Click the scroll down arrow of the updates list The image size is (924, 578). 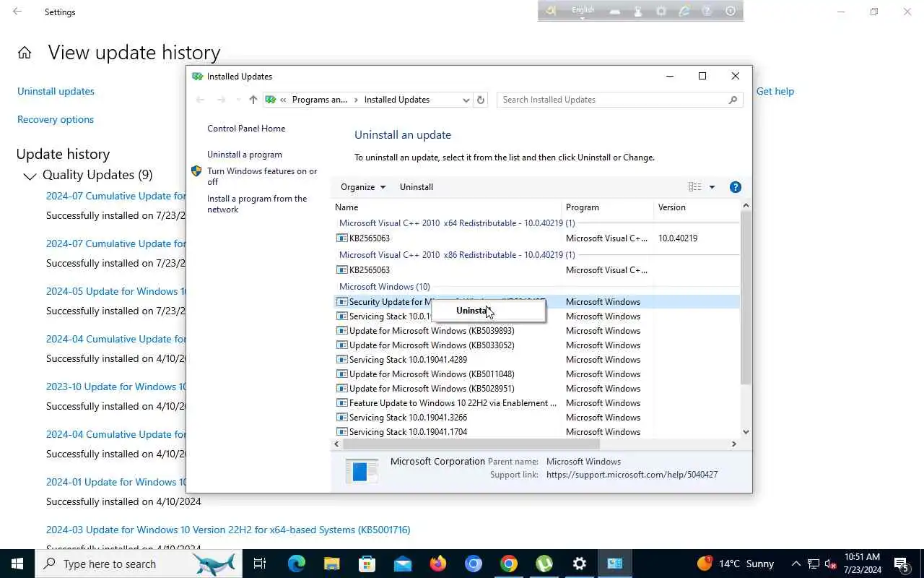coord(746,432)
